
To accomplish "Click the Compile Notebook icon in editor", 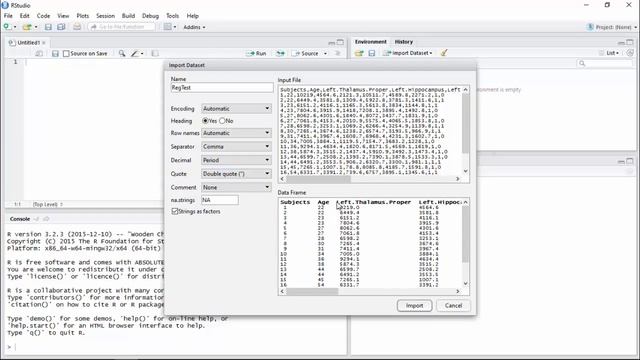I will (155, 53).
